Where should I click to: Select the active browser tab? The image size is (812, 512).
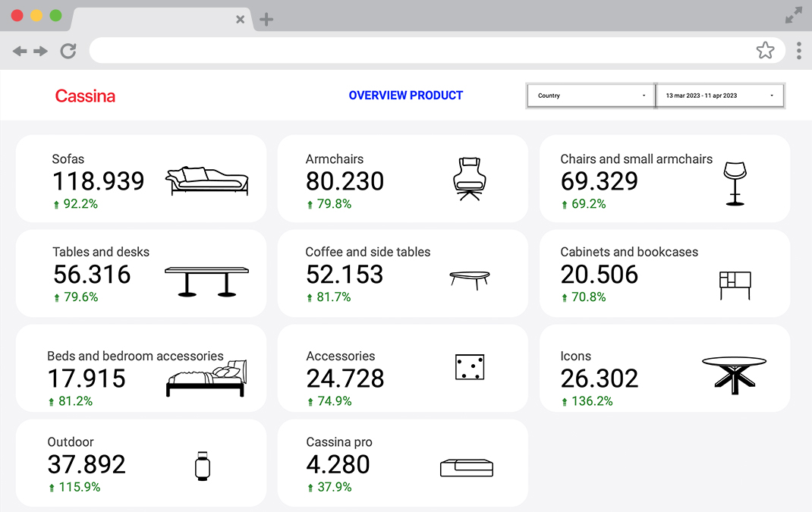click(x=162, y=19)
